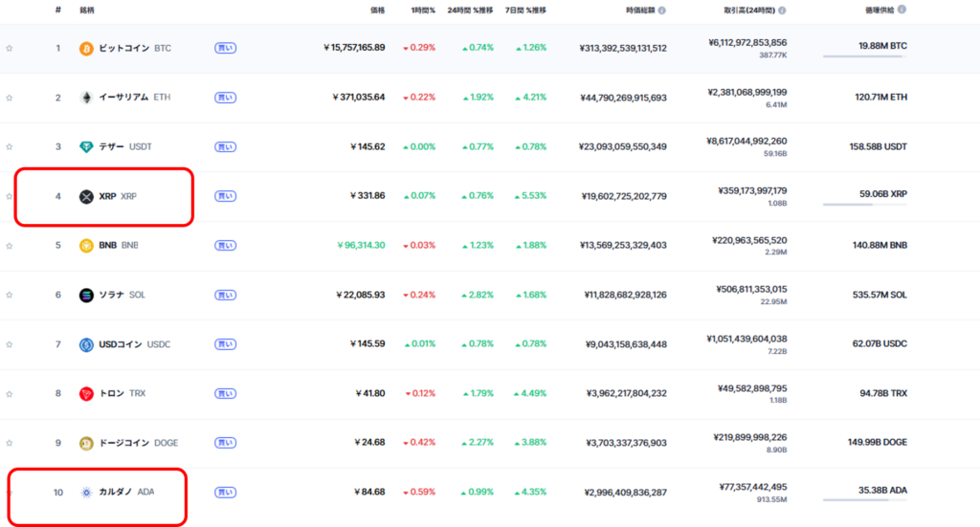
Task: Sort by the 1時間% column header
Action: click(423, 10)
